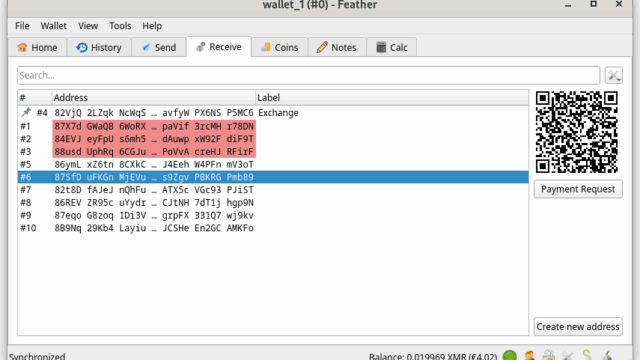Click the seed icon in status bar
Image resolution: width=640 pixels, height=360 pixels.
(587, 355)
